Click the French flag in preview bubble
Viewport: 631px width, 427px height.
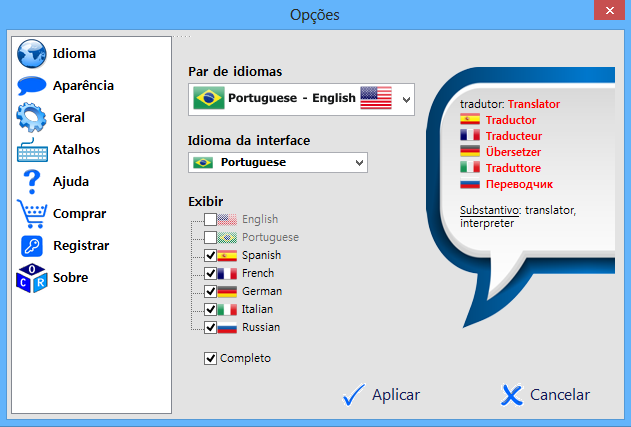pos(470,135)
